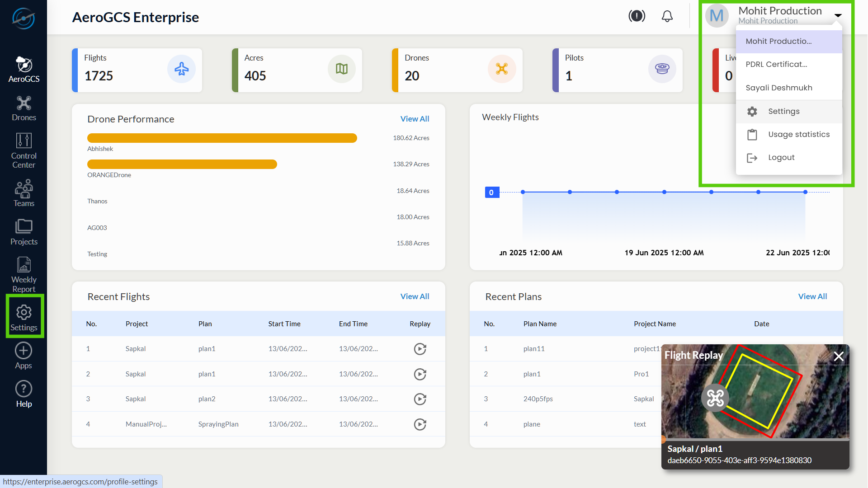This screenshot has width=868, height=488.
Task: Click 'ManualProj...' project cell
Action: pyautogui.click(x=146, y=424)
